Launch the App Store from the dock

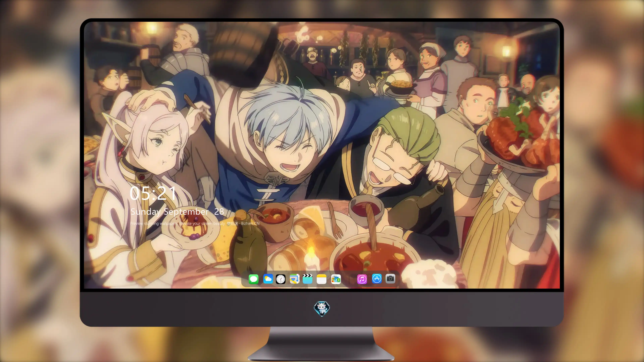coord(377,279)
